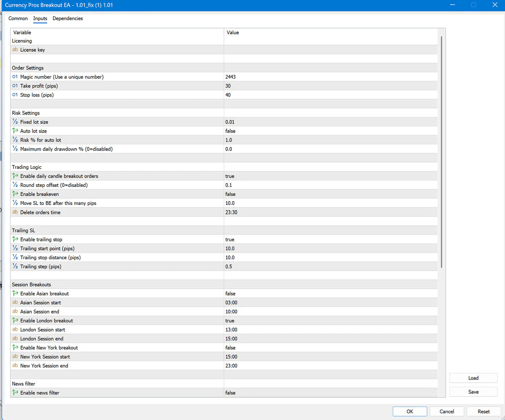Click the fraction icon beside Fixed lot size
The image size is (505, 420).
tap(15, 122)
